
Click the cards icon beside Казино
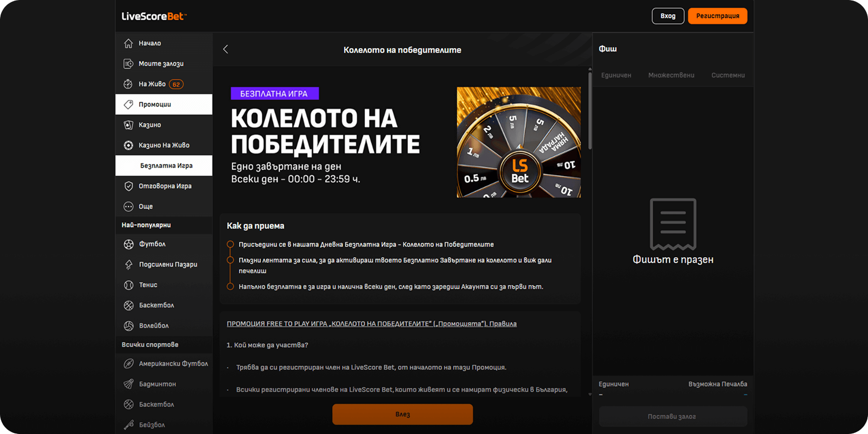(x=129, y=125)
